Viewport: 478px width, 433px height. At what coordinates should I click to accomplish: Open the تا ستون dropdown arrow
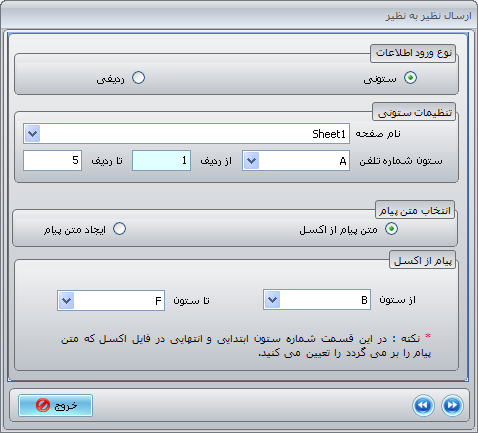67,301
